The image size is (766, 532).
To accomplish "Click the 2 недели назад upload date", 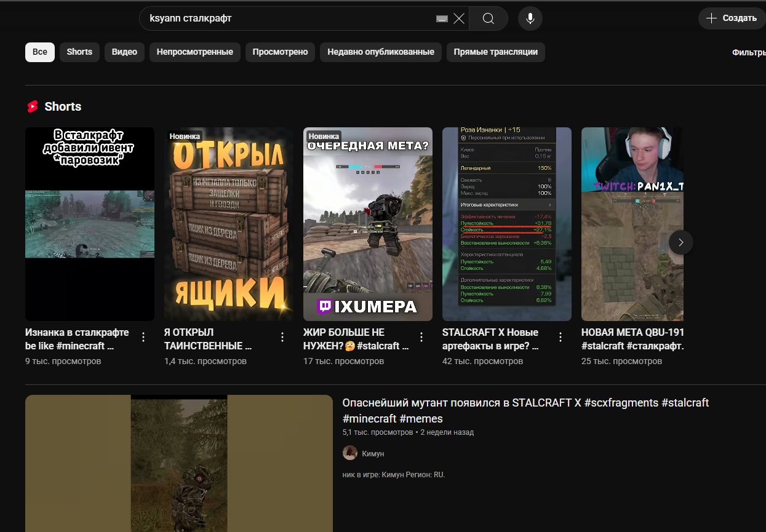I will click(447, 432).
